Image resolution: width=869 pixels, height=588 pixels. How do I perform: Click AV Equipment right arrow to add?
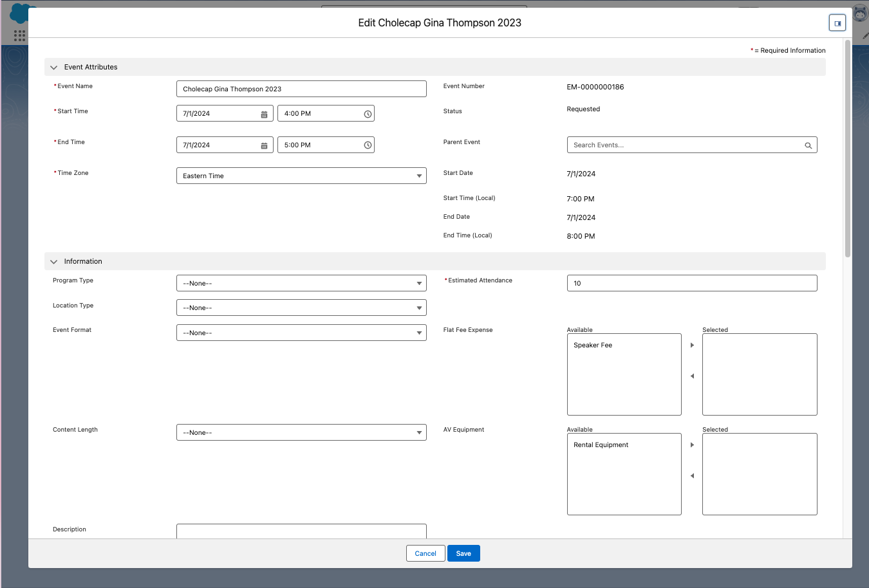(692, 445)
